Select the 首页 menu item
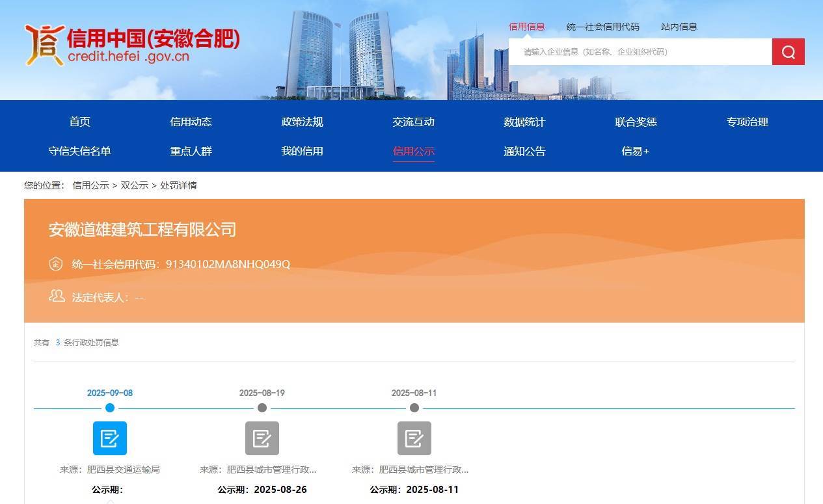This screenshot has height=504, width=823. tap(79, 122)
